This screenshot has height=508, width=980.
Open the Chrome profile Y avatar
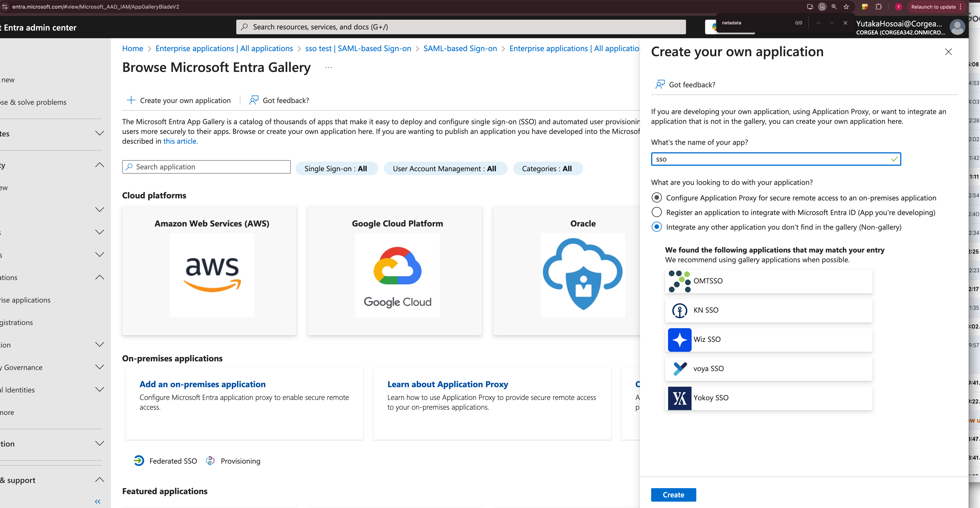tap(899, 7)
